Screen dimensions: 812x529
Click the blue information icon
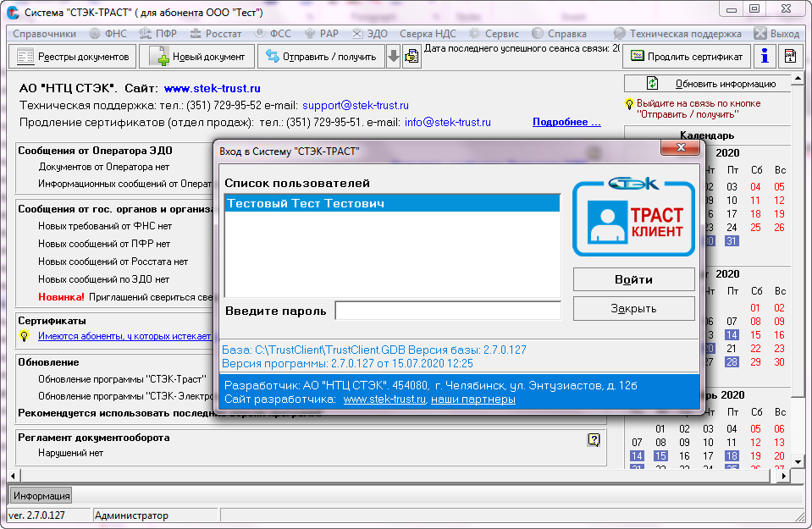click(x=765, y=57)
